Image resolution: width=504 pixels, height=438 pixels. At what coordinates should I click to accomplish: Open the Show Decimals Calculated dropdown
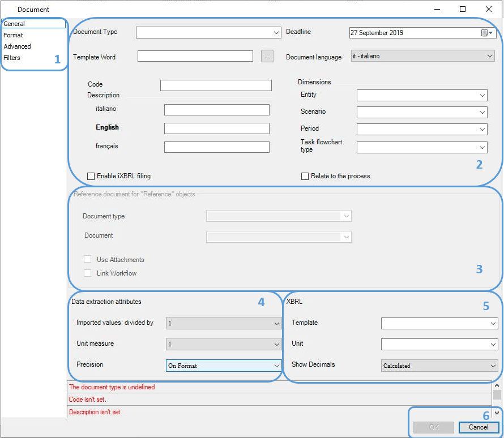(439, 366)
